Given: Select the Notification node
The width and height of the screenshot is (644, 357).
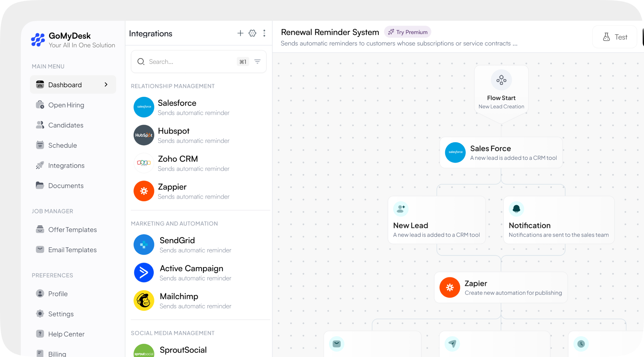Looking at the screenshot, I should (x=559, y=220).
